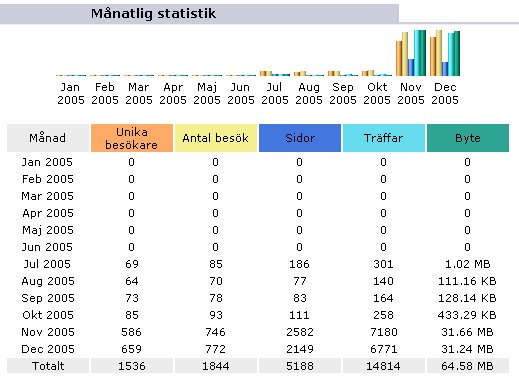Click pages value 77 for Aug 2005
Image resolution: width=519 pixels, height=385 pixels.
coord(300,281)
